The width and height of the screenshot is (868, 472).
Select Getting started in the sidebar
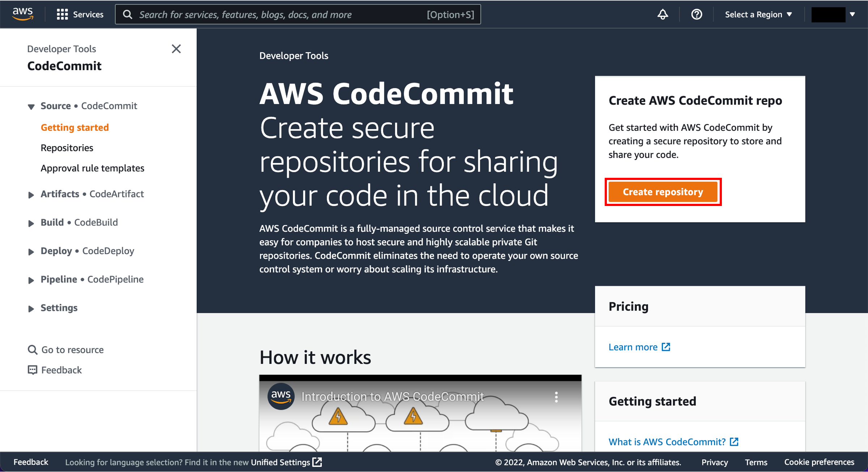75,127
